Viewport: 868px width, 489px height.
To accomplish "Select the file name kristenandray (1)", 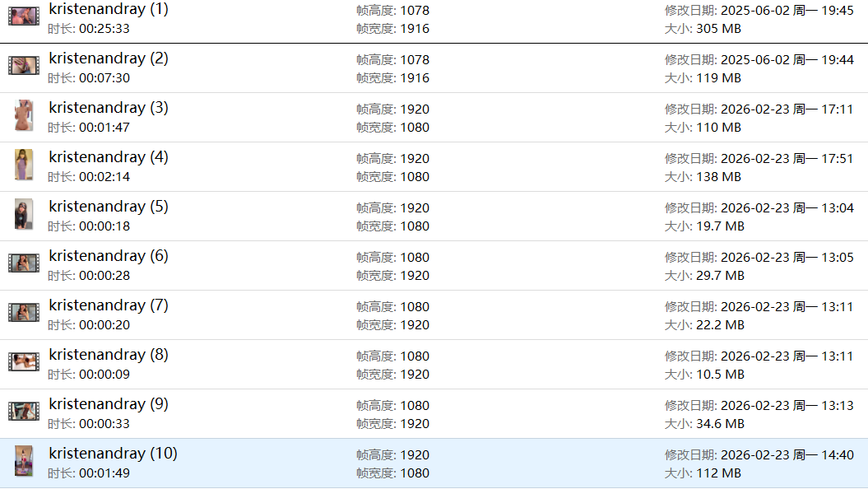I will [109, 9].
